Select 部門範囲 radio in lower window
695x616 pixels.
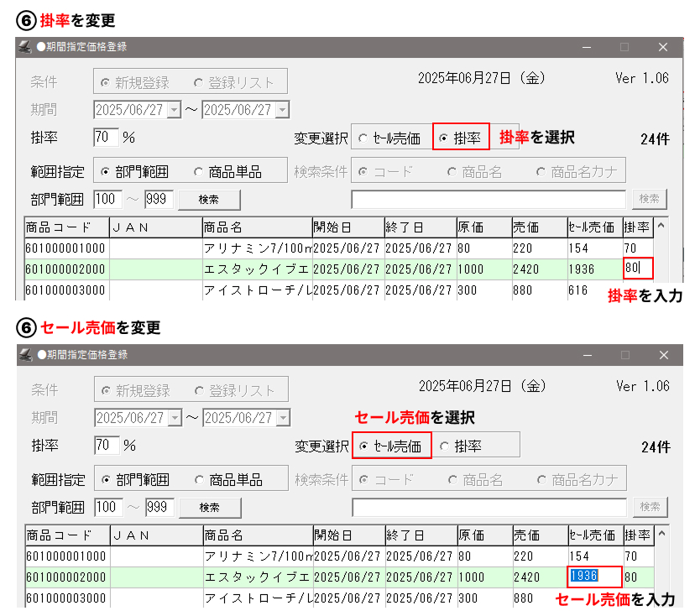click(x=105, y=480)
